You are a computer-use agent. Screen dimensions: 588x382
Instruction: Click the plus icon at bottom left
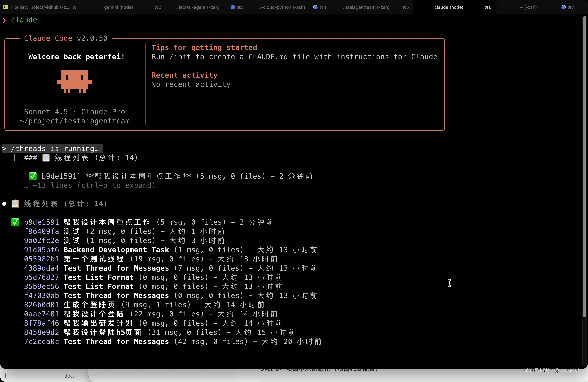point(6,376)
